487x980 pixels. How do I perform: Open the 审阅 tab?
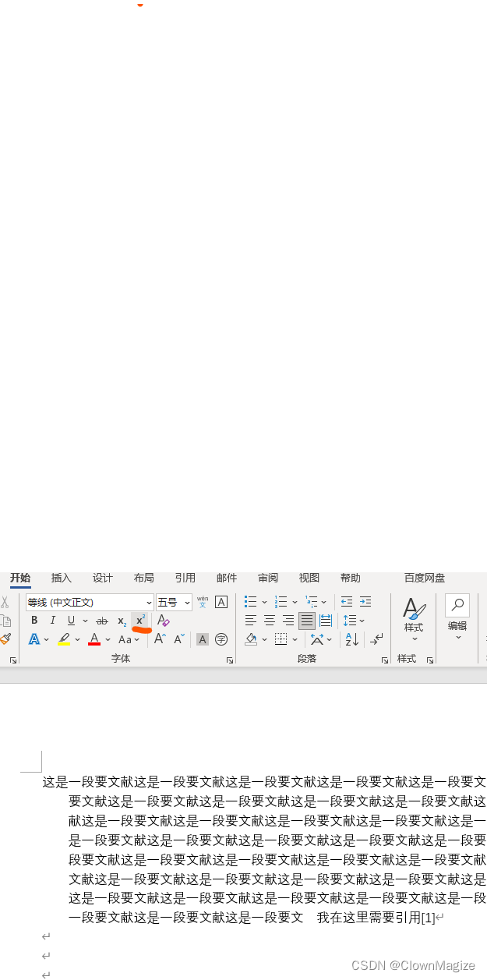click(268, 578)
